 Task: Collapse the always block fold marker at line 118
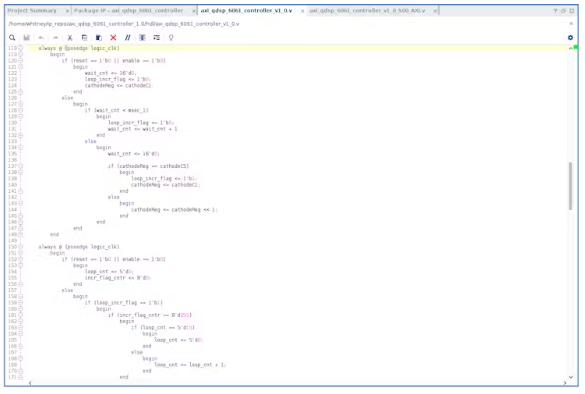(21, 48)
